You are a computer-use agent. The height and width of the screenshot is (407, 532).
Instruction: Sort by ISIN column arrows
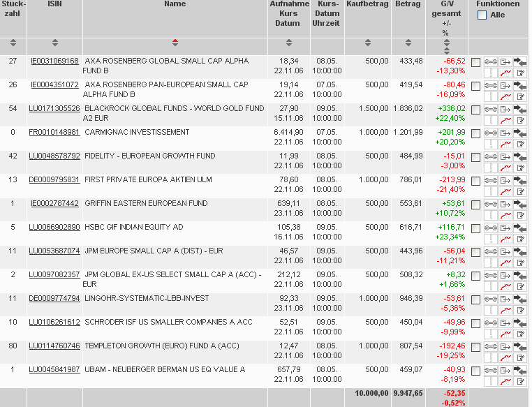[x=55, y=43]
